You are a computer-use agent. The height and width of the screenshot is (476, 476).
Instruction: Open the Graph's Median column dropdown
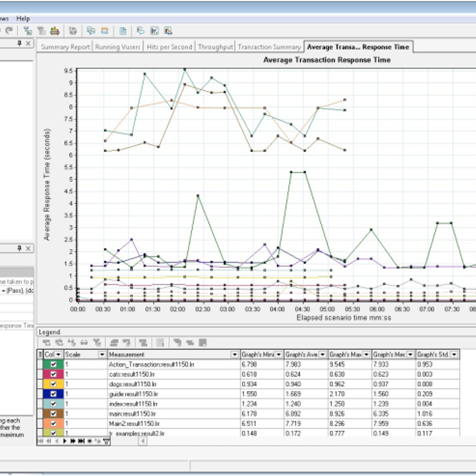coord(411,354)
